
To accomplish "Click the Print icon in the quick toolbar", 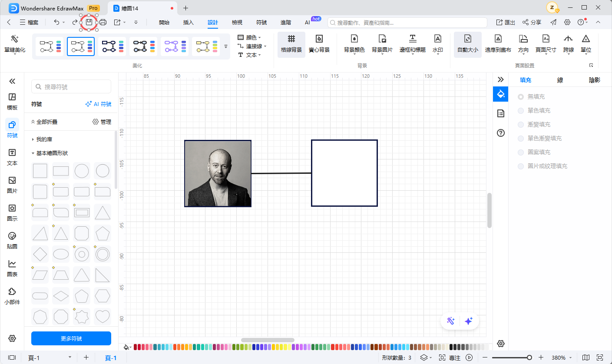I will click(103, 22).
